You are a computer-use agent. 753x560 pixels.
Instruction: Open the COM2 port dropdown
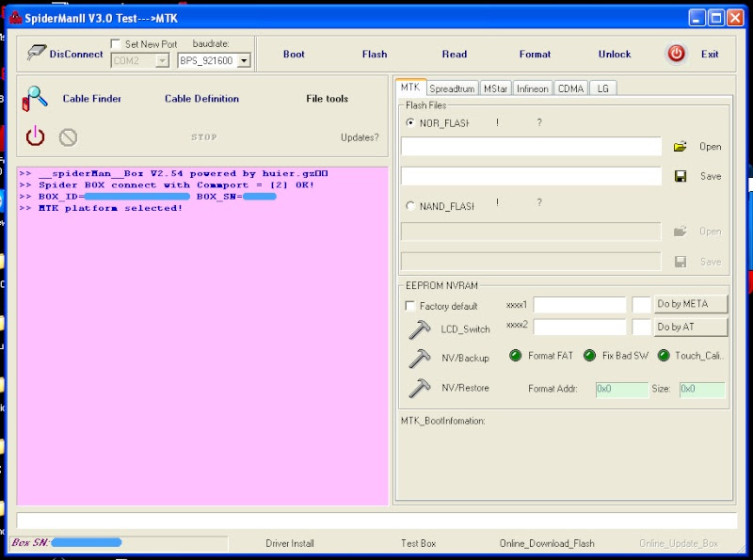coord(162,60)
